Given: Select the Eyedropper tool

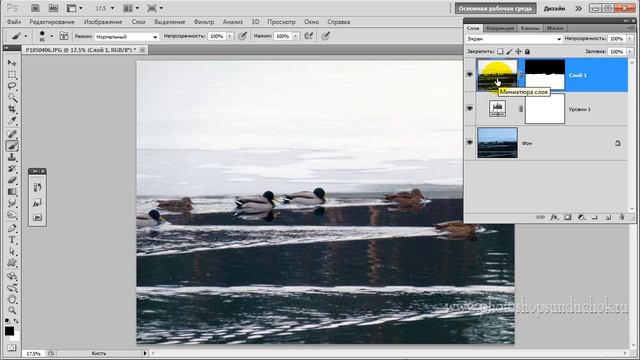Looking at the screenshot, I should pos(12,121).
